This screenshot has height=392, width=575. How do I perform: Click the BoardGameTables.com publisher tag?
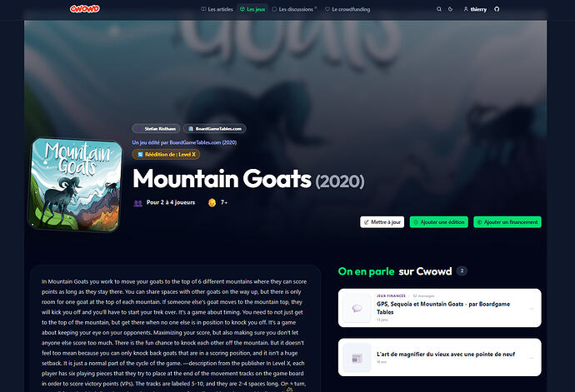[215, 129]
